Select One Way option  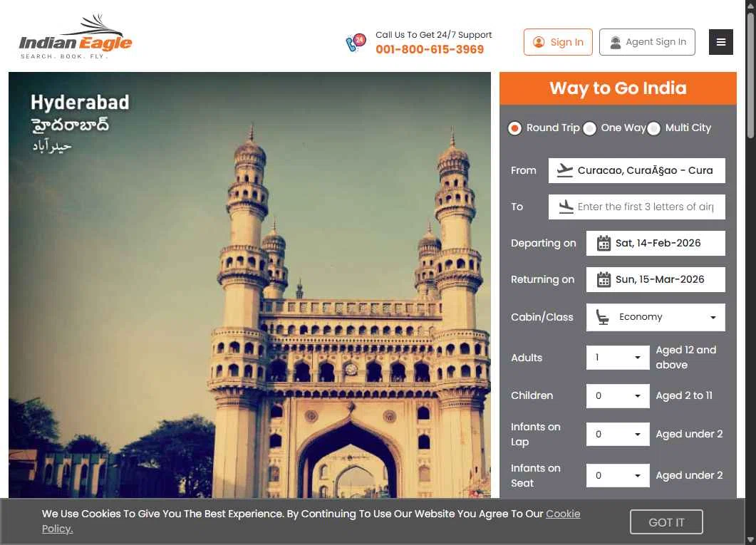589,128
